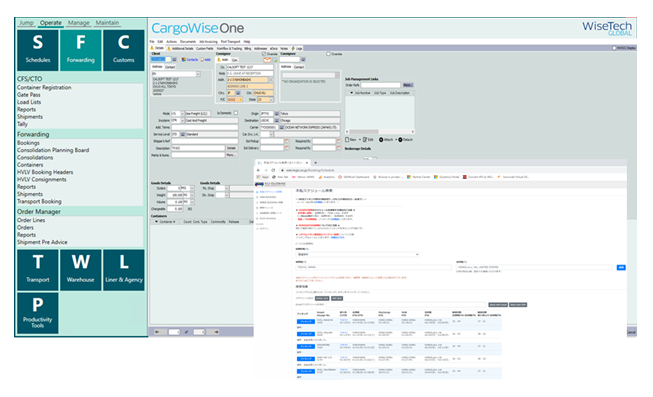Switch to the Manage tab
This screenshot has width=653, height=397.
pos(79,23)
